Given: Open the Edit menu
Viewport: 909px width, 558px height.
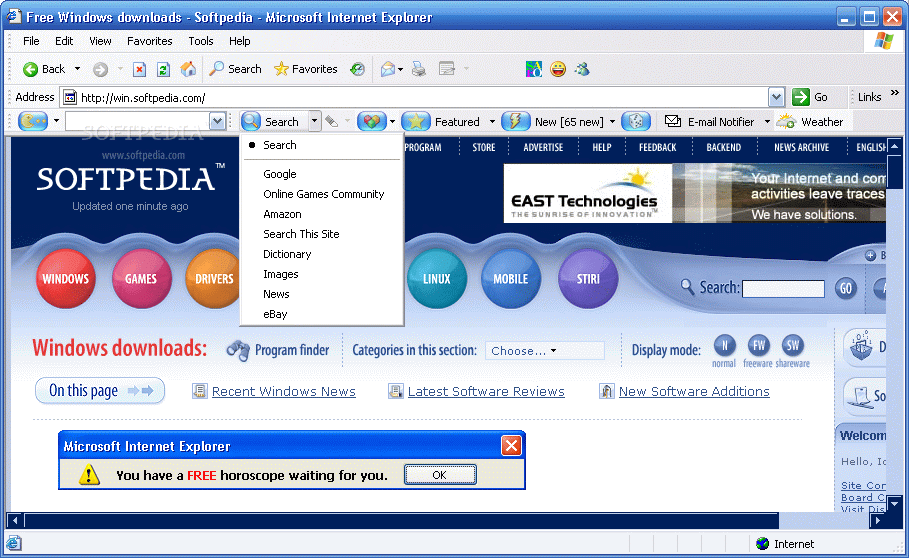Looking at the screenshot, I should [64, 41].
